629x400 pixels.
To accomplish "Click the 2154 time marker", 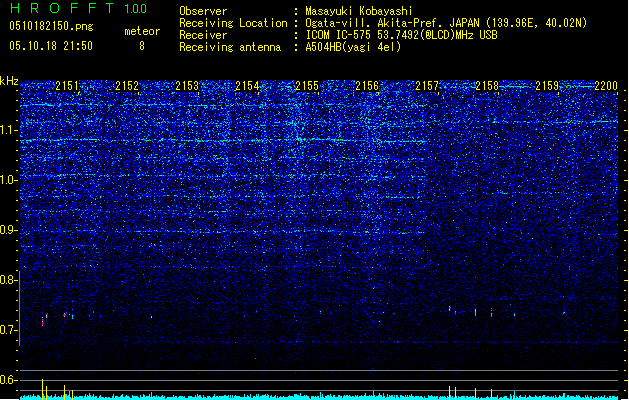I will pos(247,86).
